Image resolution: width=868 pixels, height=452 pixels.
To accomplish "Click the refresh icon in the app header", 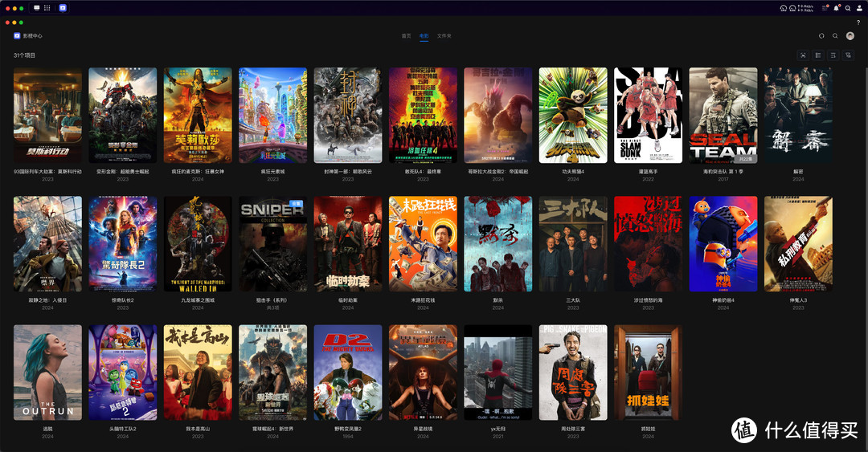I will 821,36.
